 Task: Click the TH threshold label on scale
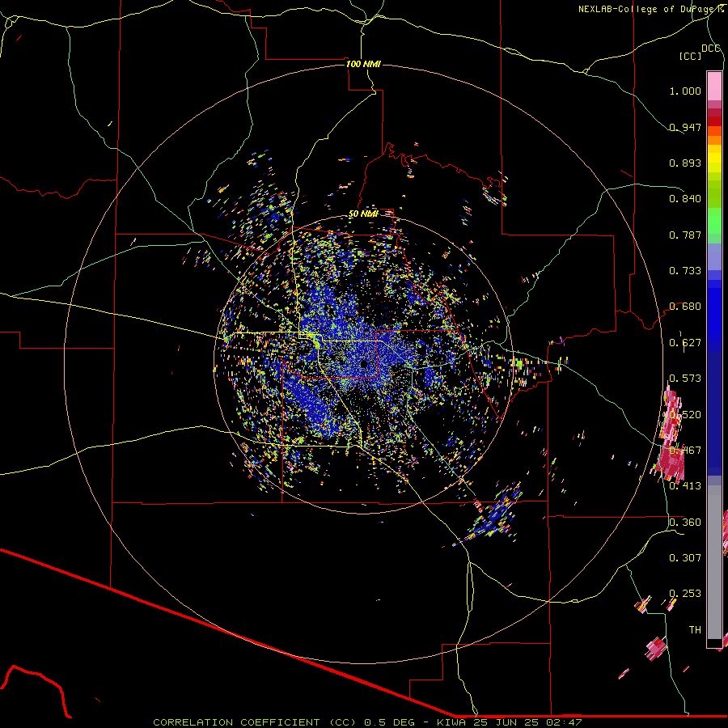tap(695, 630)
